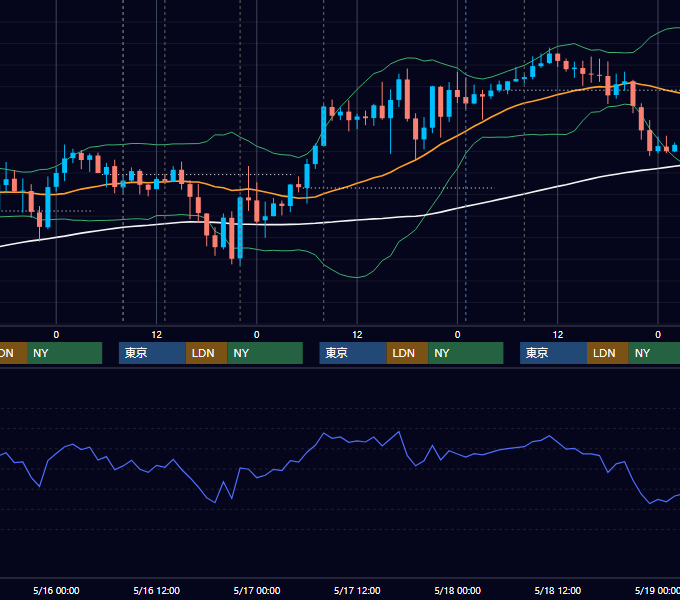Image resolution: width=680 pixels, height=600 pixels.
Task: Click hour label 0 above 5/16 NY block
Action: point(257,335)
